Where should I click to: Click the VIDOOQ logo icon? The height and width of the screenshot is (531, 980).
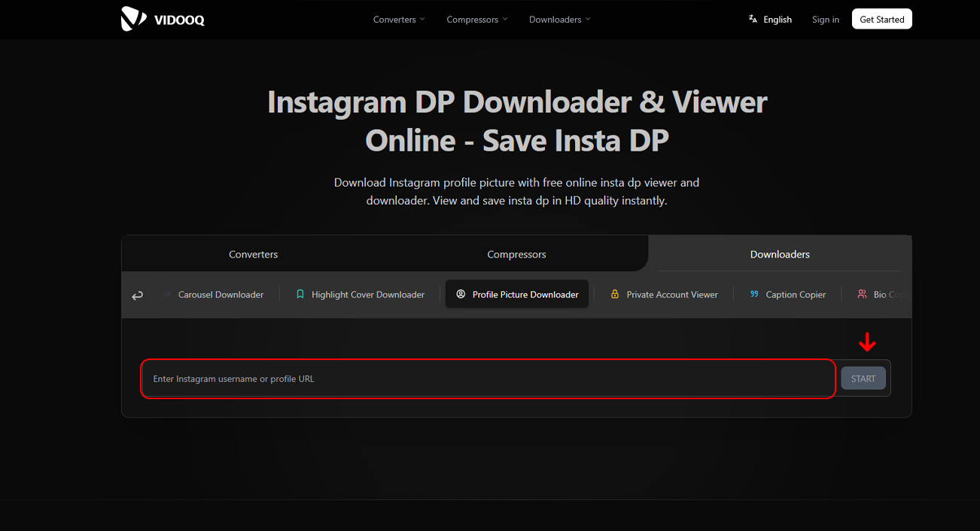tap(133, 19)
